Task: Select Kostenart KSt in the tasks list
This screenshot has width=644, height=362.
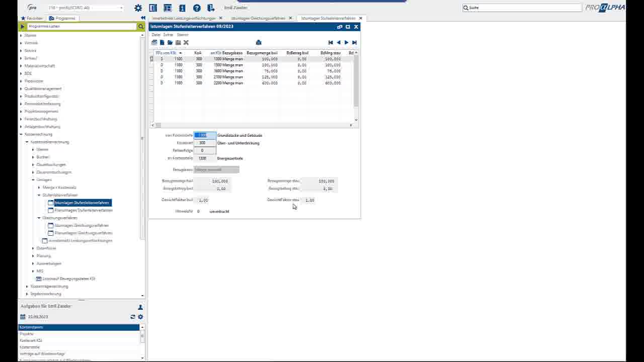Action: point(78,340)
